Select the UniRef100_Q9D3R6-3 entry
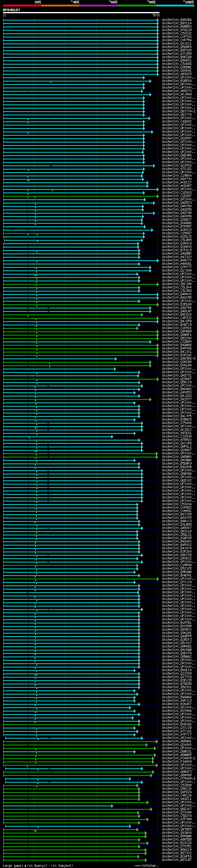The image size is (197, 868). click(x=179, y=359)
